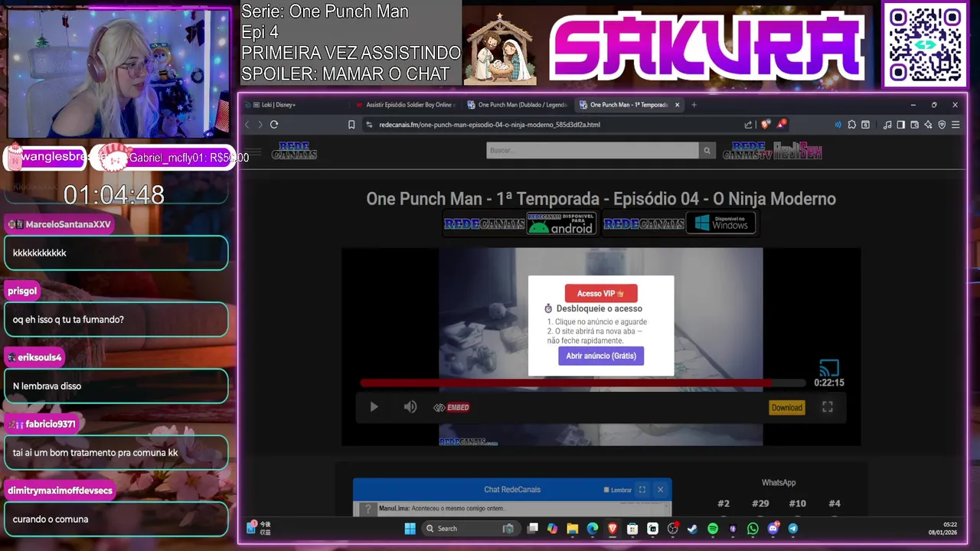The image size is (980, 551).
Task: Click the yellow Download button
Action: click(786, 408)
